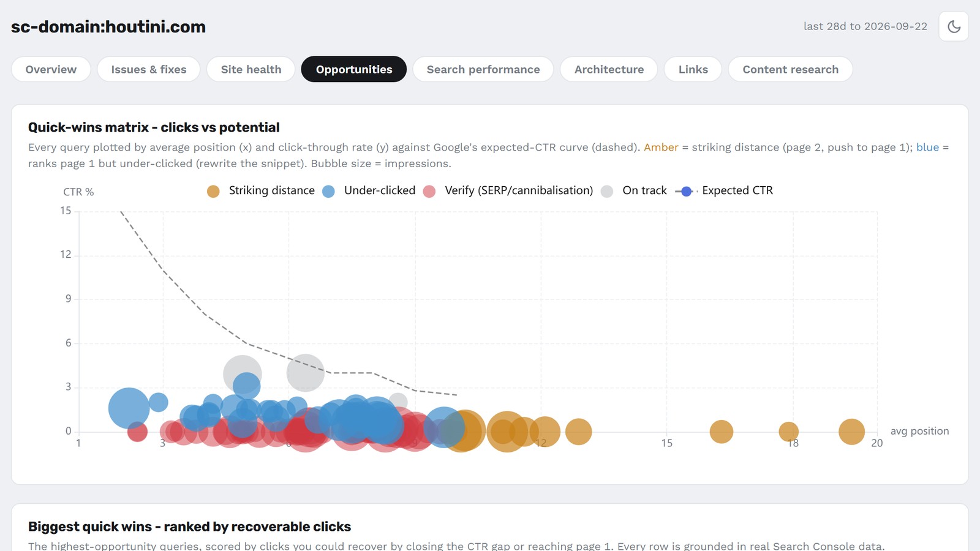Click the 'last 28d to 2026-09-22' date range
The height and width of the screenshot is (551, 980).
click(865, 26)
